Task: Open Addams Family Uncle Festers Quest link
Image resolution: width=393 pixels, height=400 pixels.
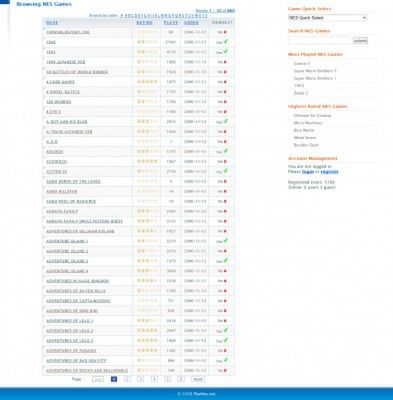Action: pyautogui.click(x=84, y=221)
